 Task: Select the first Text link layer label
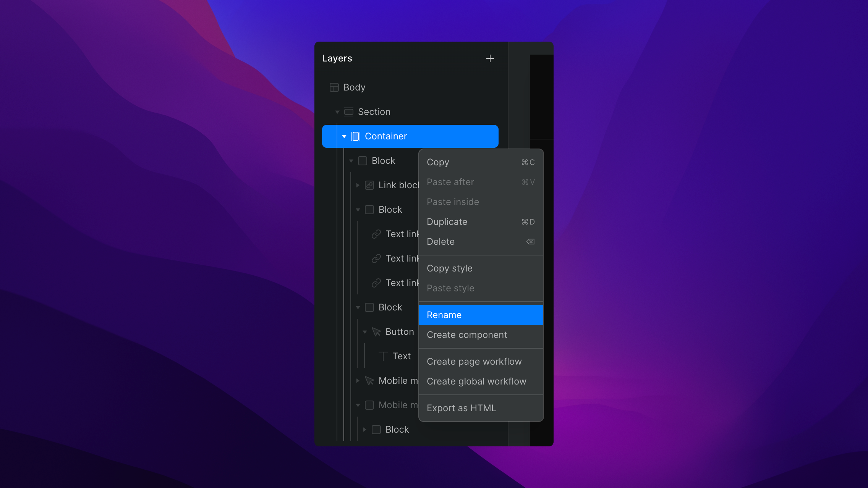tap(402, 234)
